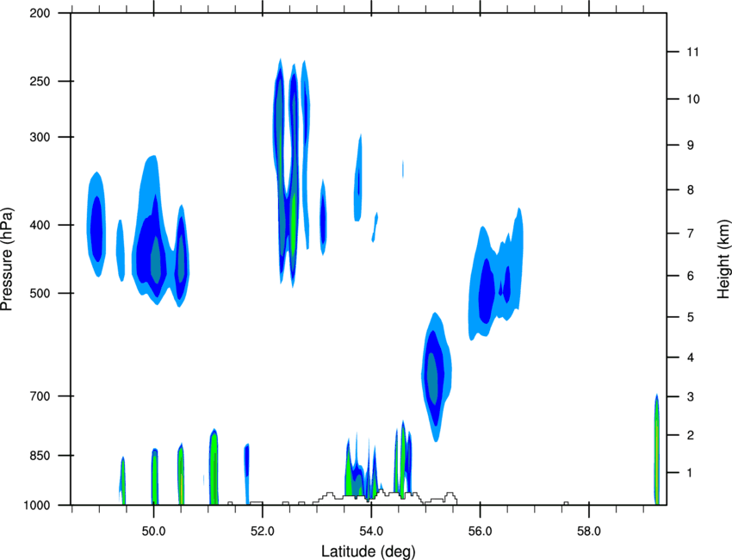The height and width of the screenshot is (560, 732).
Task: Click the 1 km height label
Action: coord(690,473)
